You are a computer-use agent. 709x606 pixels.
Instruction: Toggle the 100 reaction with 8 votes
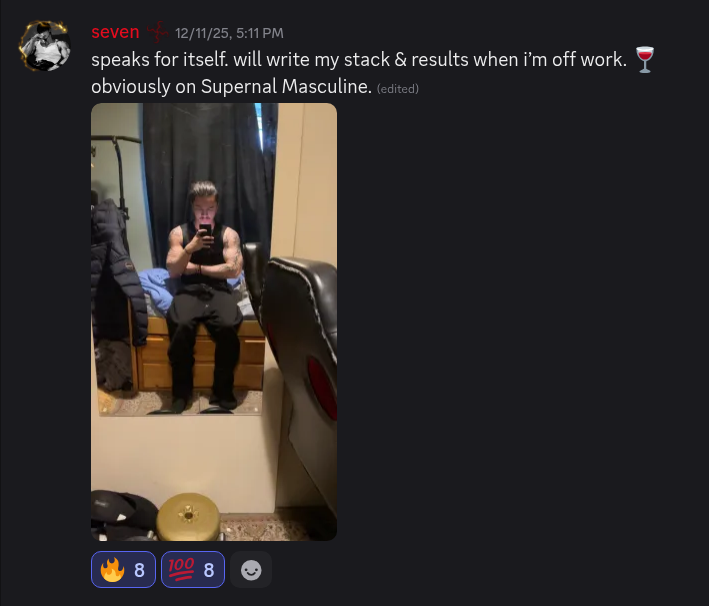coord(193,570)
